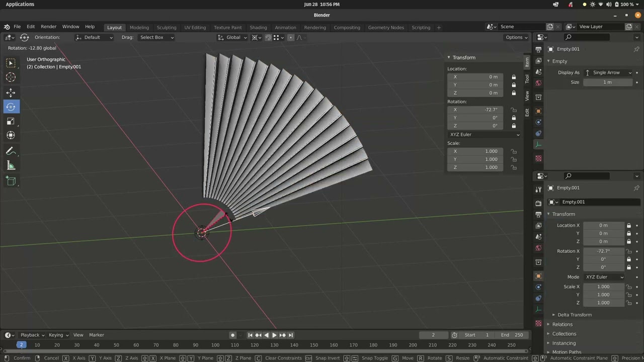Activate the 3D Cursor tool

point(11,77)
